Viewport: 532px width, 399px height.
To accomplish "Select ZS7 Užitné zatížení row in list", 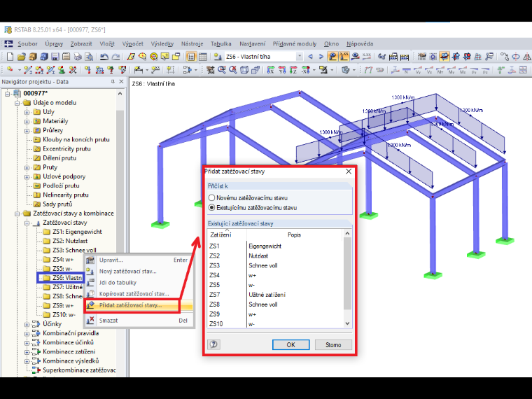I will coord(275,295).
